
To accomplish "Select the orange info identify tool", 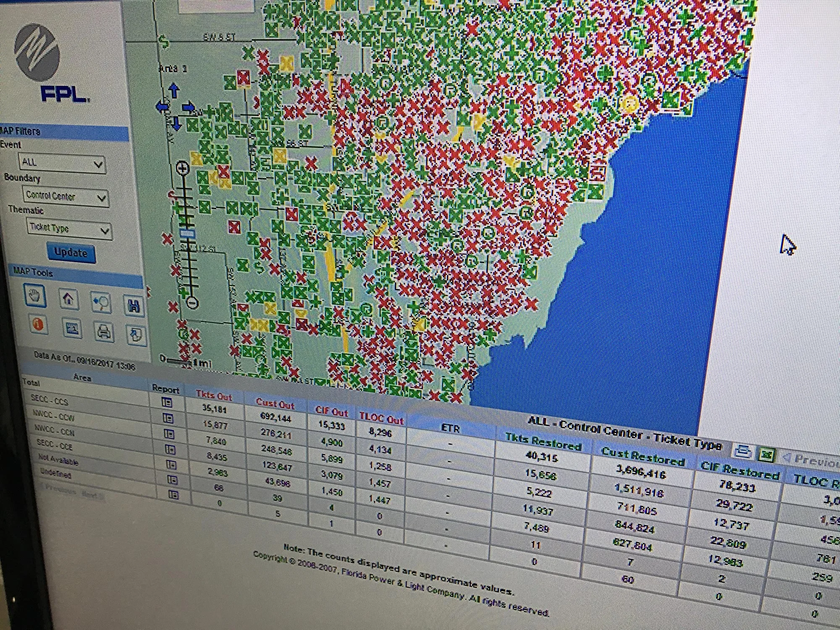I will pos(38,324).
